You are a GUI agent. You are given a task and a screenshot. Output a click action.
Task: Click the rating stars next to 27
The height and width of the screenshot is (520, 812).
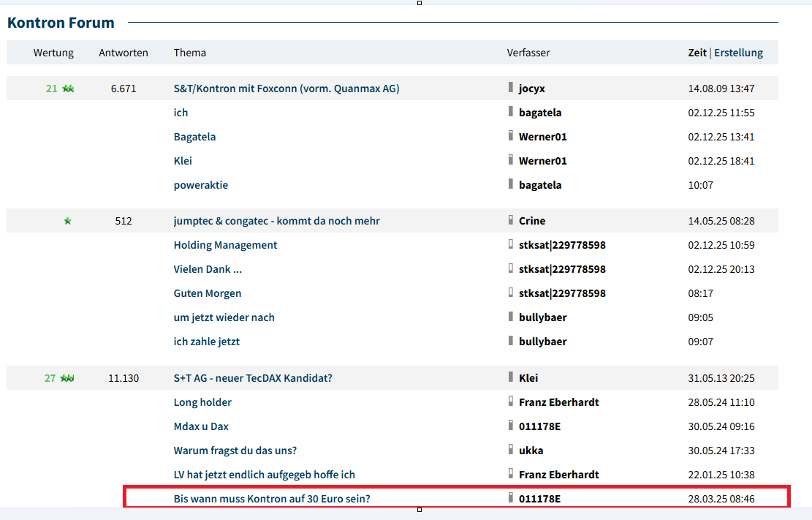point(68,378)
